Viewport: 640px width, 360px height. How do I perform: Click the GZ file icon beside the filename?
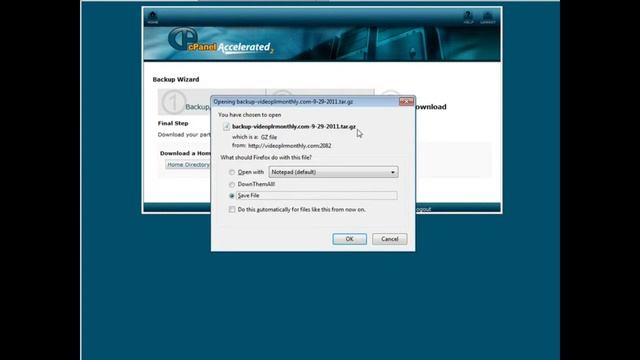[227, 127]
